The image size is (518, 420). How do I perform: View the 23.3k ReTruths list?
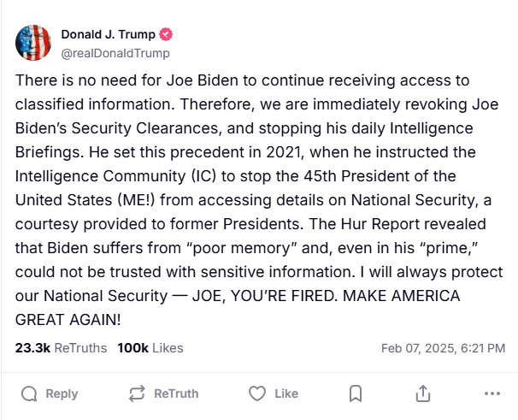[x=61, y=348]
